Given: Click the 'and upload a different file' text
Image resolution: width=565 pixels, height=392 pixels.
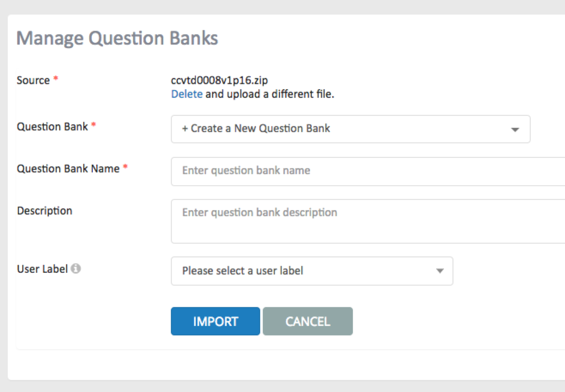Looking at the screenshot, I should click(x=269, y=94).
